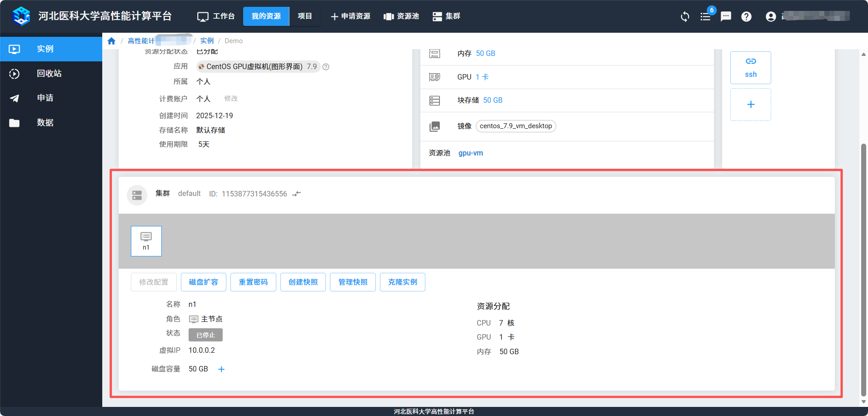Click the 磁盘扩容 button
The image size is (868, 416).
tap(204, 282)
